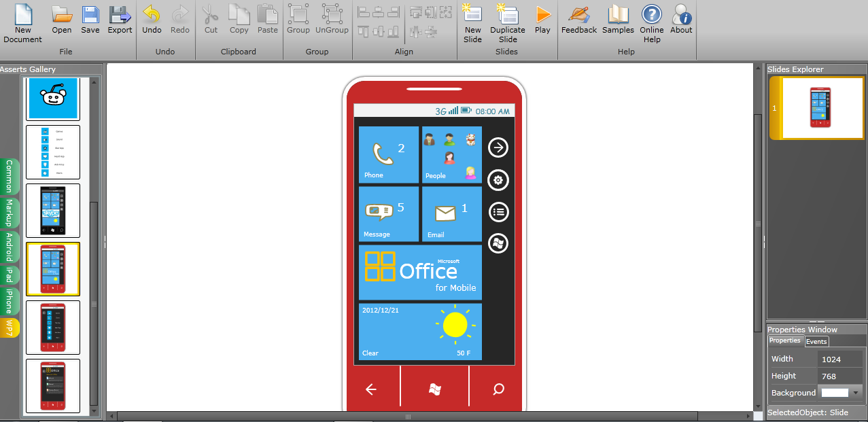The width and height of the screenshot is (868, 422).
Task: Open the Background color dropdown arrow
Action: 856,393
